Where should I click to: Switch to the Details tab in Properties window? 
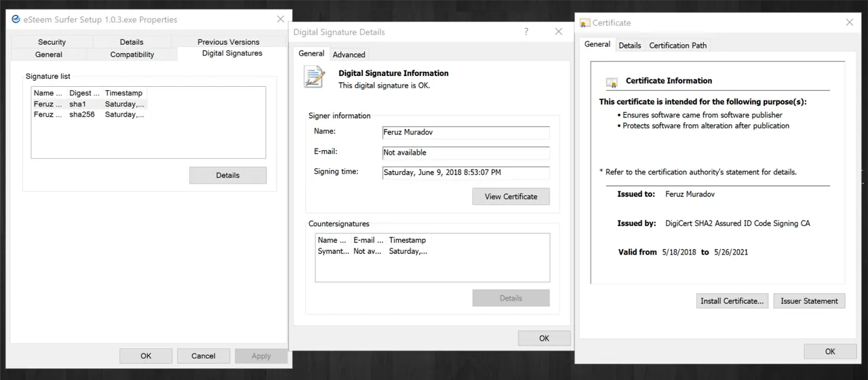[x=132, y=42]
